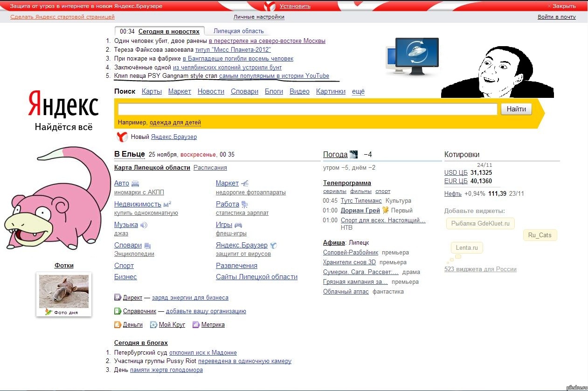
Task: Click the Yandex Browser logo icon next to Новый
Action: click(122, 137)
